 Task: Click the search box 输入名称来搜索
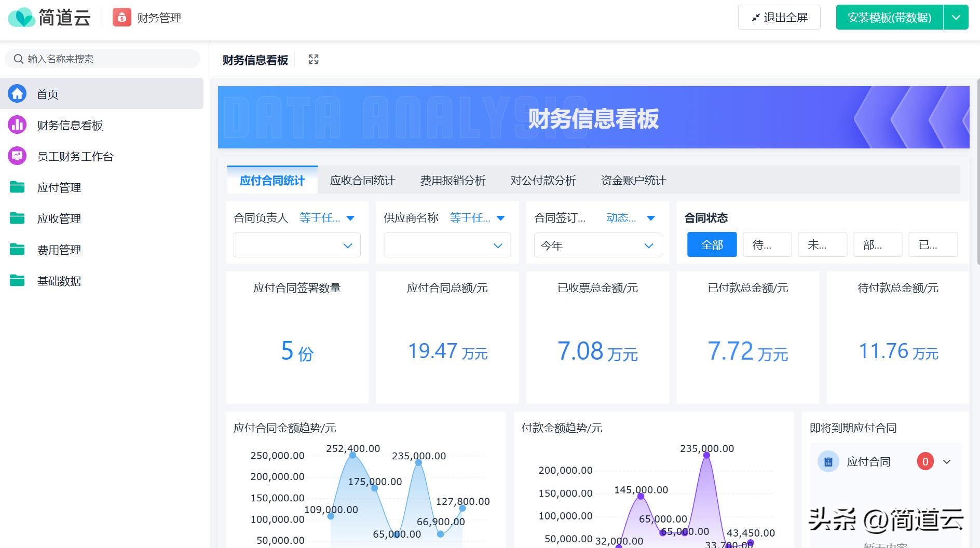[x=104, y=59]
